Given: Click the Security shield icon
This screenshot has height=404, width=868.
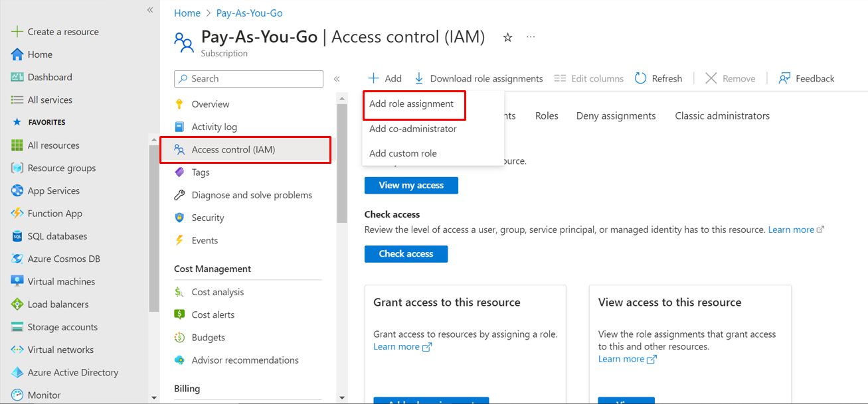Looking at the screenshot, I should (179, 218).
